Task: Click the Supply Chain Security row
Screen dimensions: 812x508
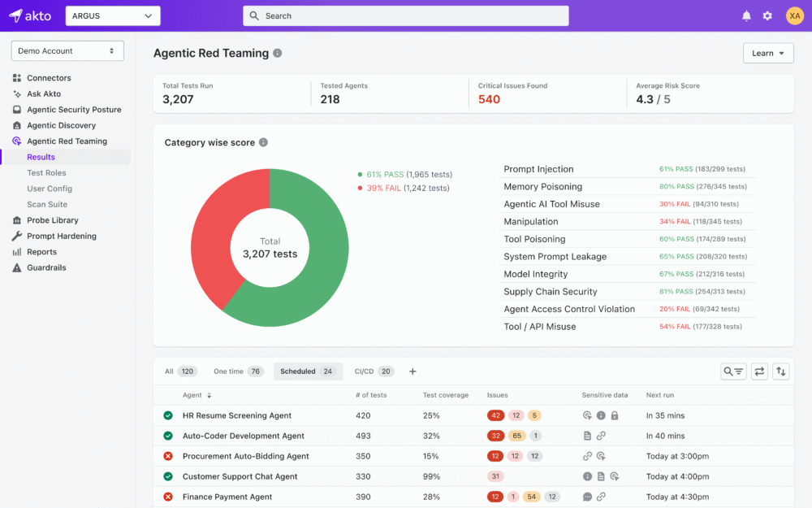Action: click(x=628, y=291)
